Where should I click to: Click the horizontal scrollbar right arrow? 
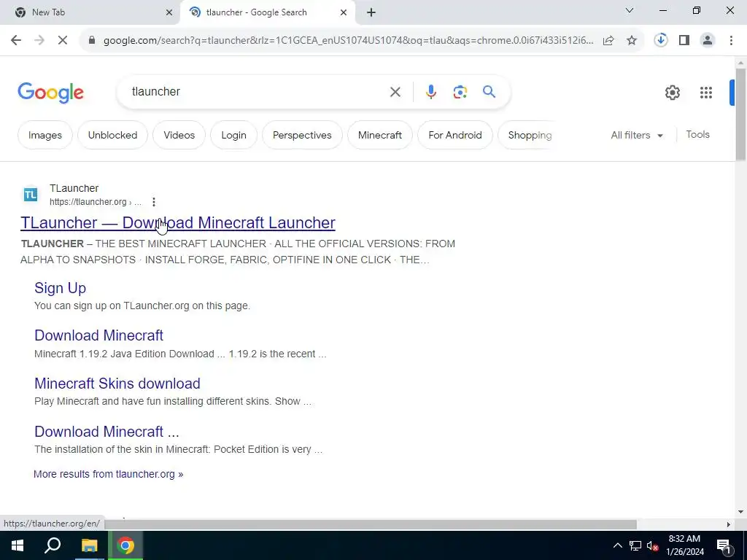pyautogui.click(x=728, y=524)
